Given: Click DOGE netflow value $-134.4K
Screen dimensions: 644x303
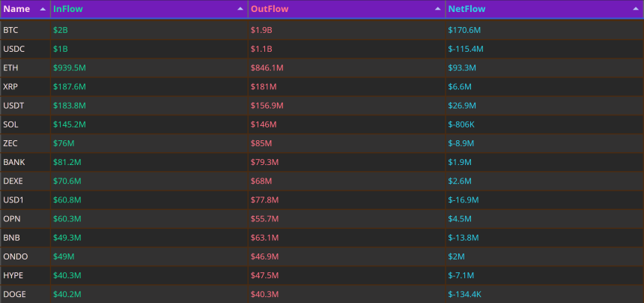Looking at the screenshot, I should [465, 294].
